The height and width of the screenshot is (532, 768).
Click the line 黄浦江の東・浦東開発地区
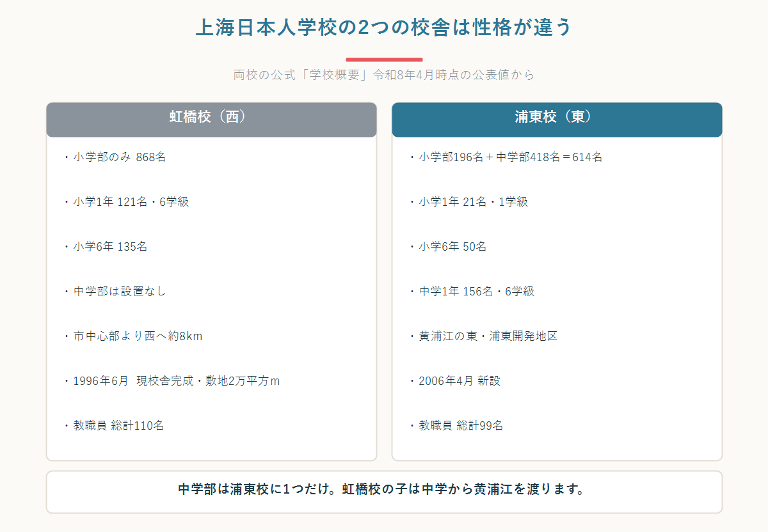click(483, 336)
